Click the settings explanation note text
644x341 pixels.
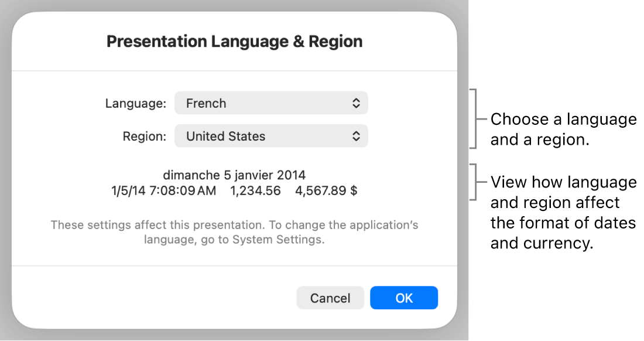coord(234,231)
